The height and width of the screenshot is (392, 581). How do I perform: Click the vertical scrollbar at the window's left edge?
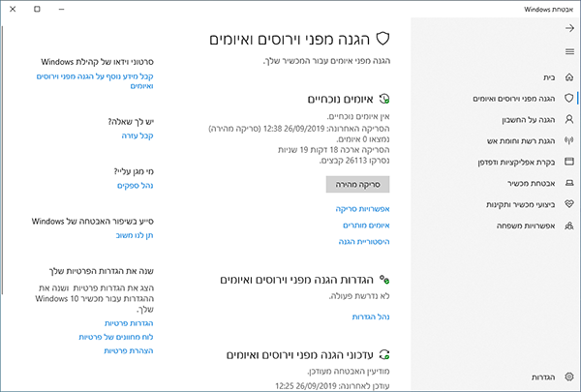[2, 160]
